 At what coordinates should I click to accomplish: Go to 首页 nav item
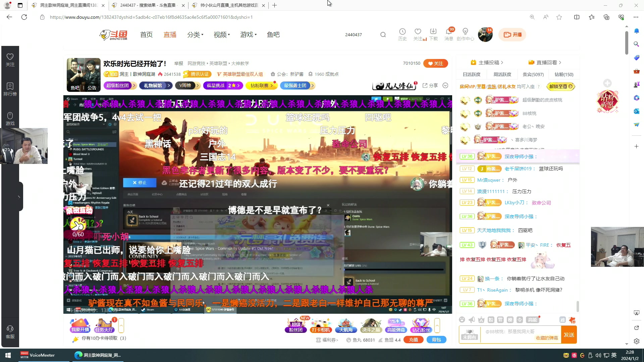[x=146, y=35]
